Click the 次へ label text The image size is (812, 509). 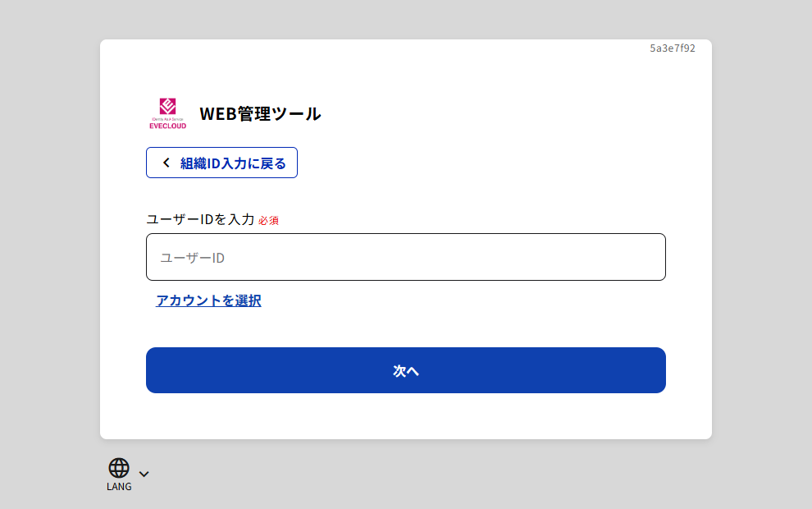point(406,371)
